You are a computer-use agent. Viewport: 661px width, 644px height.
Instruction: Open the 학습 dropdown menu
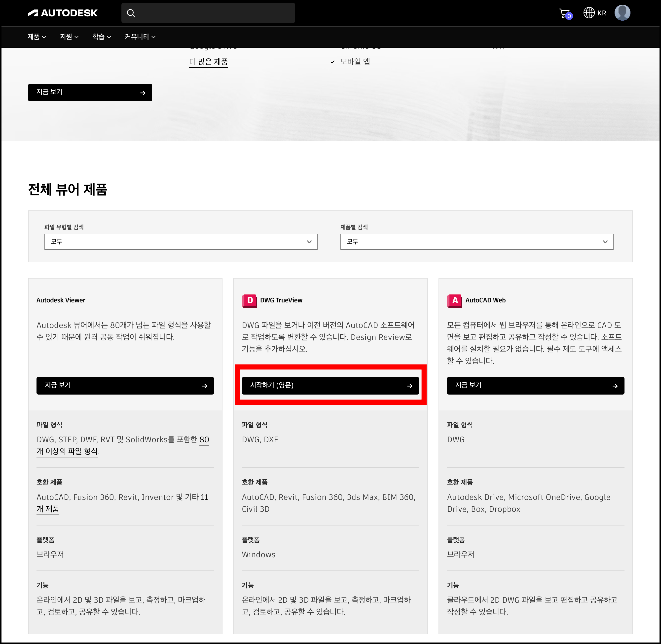[101, 37]
